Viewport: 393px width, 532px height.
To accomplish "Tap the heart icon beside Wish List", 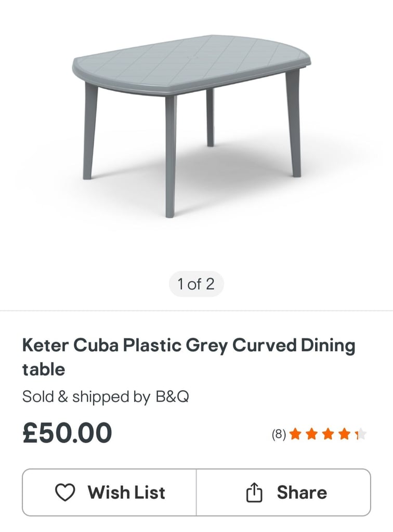I will click(65, 493).
